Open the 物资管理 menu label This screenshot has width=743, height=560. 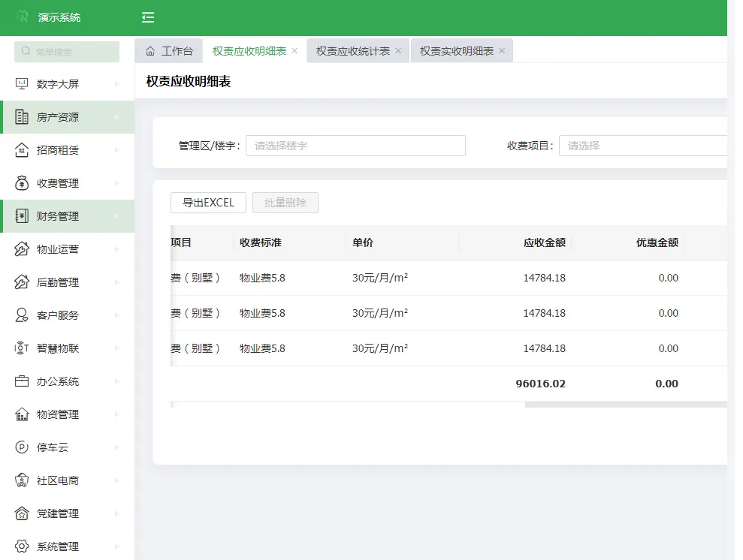(58, 414)
